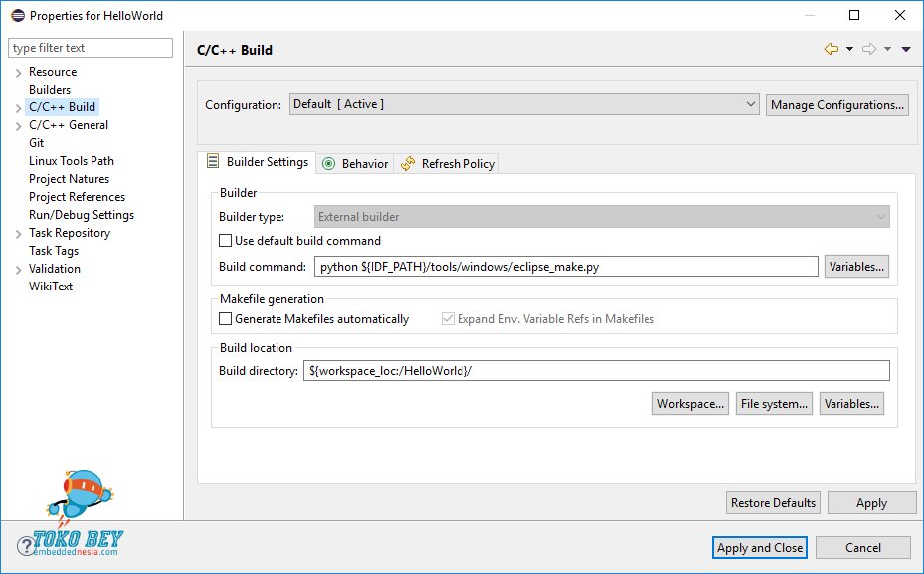Viewport: 924px width, 574px height.
Task: Click the back navigation arrow icon
Action: click(832, 49)
